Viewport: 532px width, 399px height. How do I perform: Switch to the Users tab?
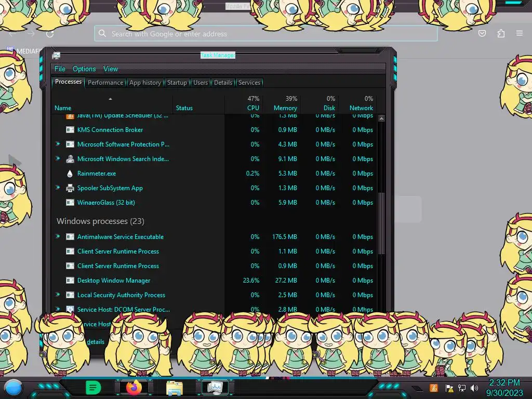click(x=201, y=83)
